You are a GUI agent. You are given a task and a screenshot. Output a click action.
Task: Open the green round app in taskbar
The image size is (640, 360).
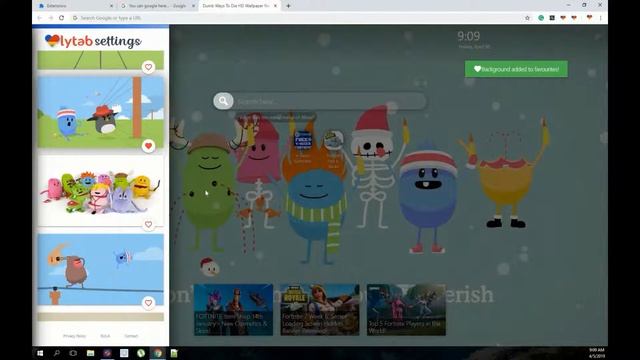point(141,353)
